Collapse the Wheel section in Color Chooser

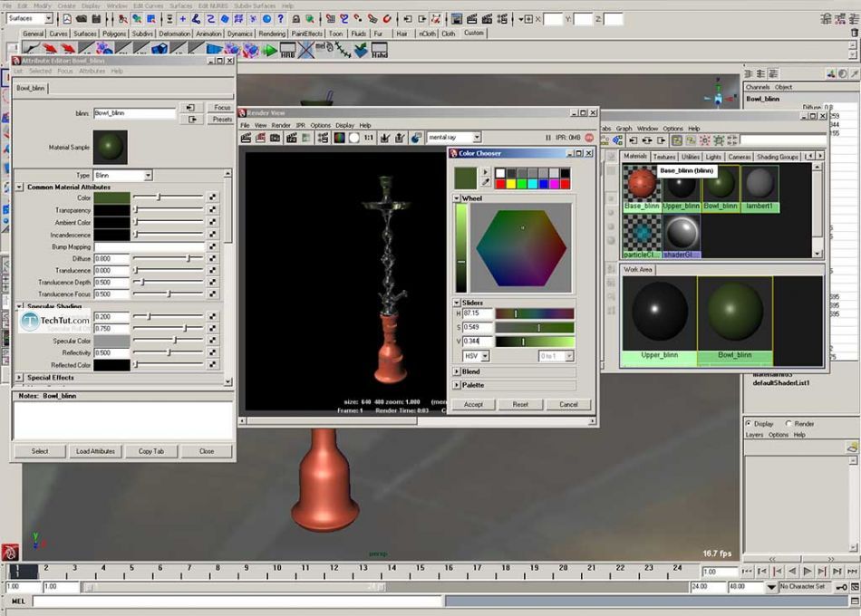pyautogui.click(x=456, y=198)
